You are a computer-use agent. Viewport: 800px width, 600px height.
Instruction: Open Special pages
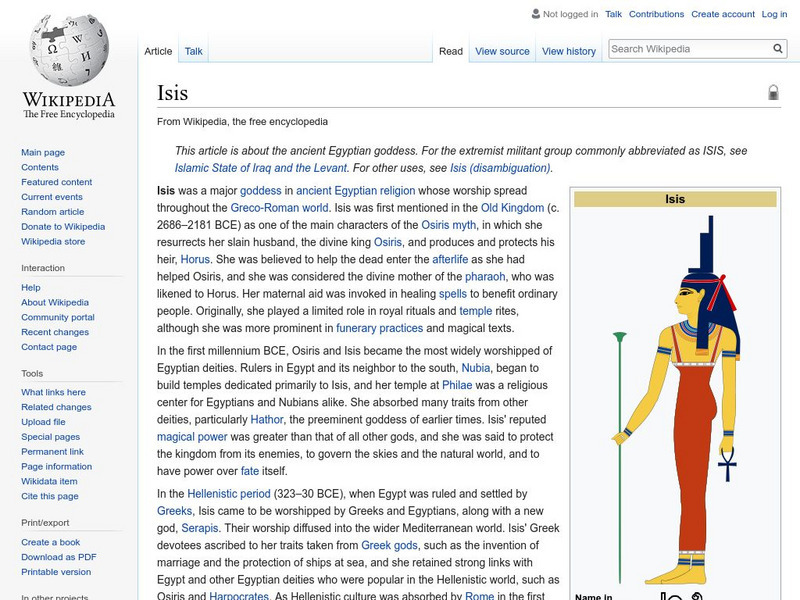51,436
